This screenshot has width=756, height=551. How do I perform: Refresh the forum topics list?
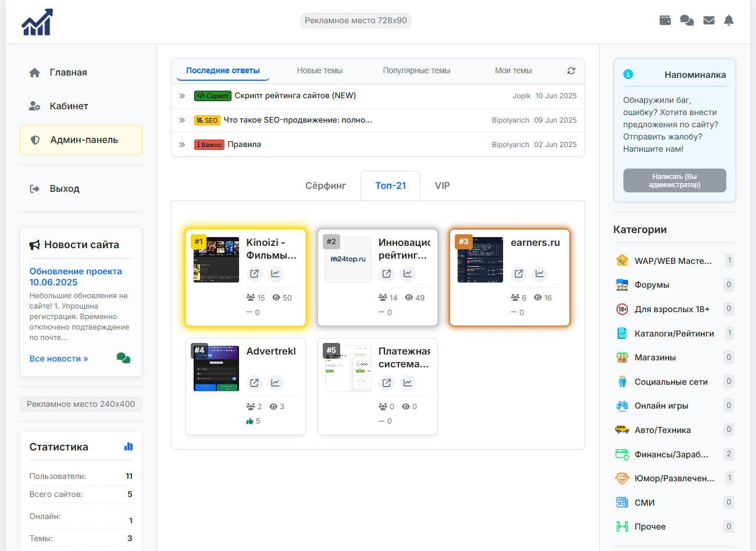click(x=571, y=71)
